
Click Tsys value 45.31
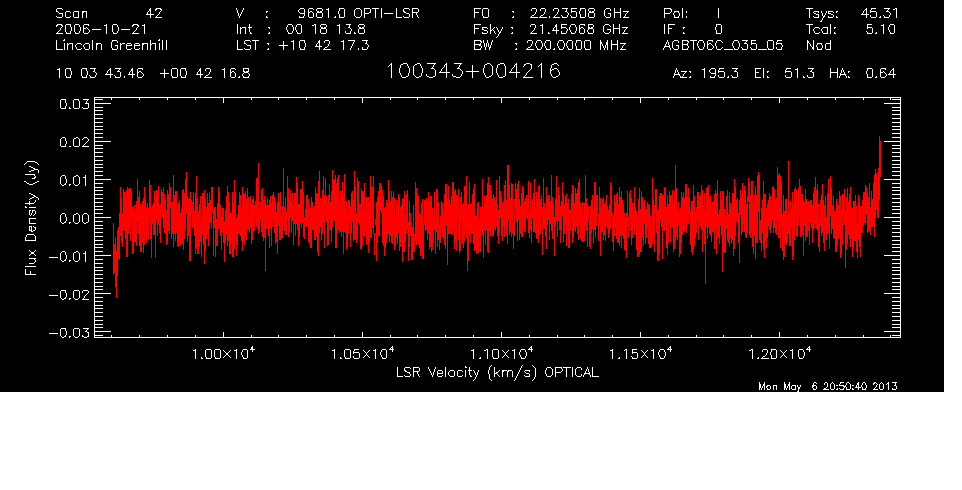[880, 13]
